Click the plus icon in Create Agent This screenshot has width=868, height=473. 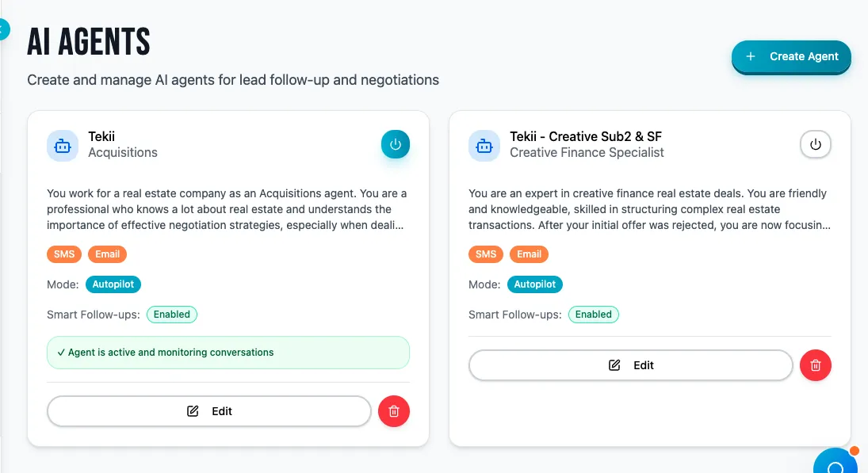click(x=751, y=56)
